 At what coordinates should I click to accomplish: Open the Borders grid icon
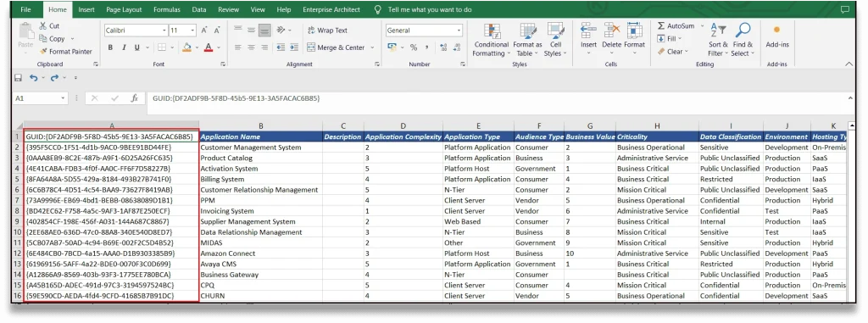point(161,47)
